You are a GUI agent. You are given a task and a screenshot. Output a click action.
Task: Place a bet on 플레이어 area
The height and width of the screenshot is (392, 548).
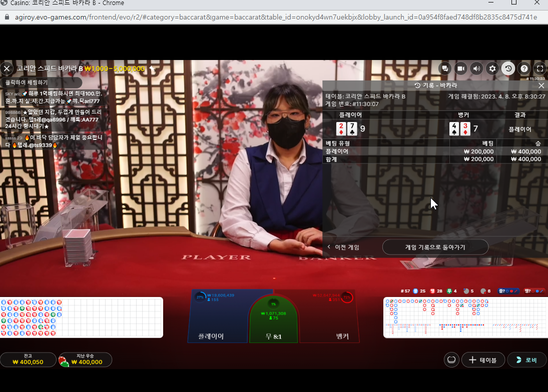[218, 316]
